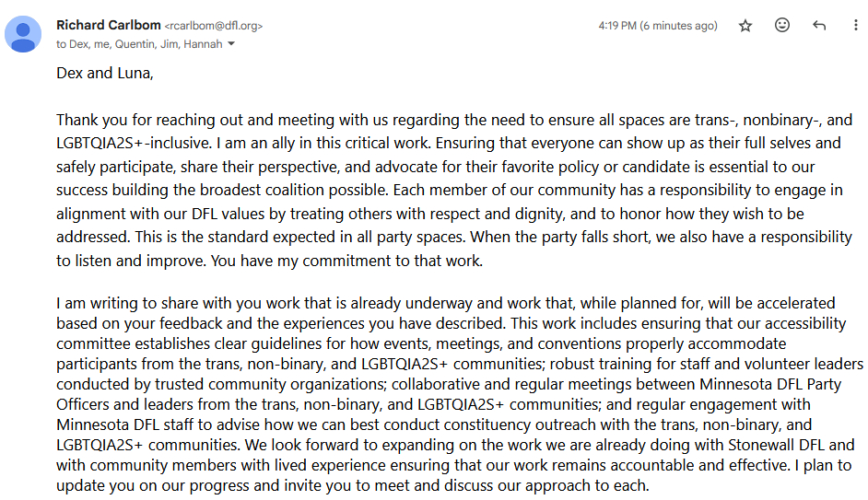Star this email from Richard Carlbom

click(x=745, y=26)
